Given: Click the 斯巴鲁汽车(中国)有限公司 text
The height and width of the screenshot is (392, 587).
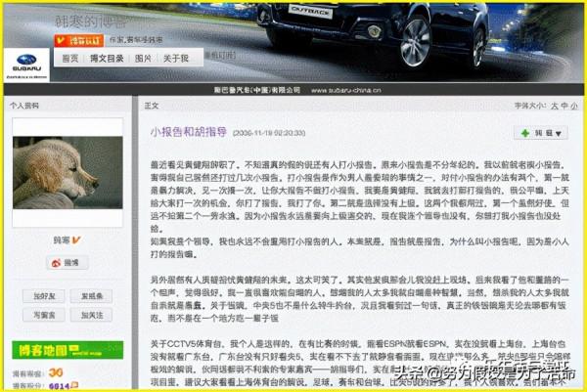Looking at the screenshot, I should (256, 90).
